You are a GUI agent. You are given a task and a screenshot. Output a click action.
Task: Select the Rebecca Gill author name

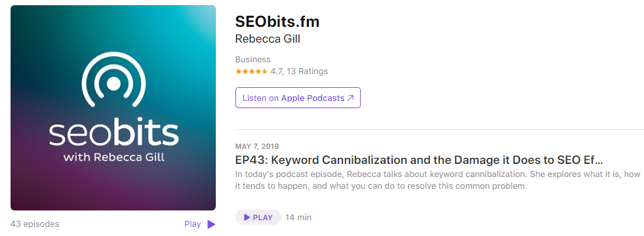point(268,39)
